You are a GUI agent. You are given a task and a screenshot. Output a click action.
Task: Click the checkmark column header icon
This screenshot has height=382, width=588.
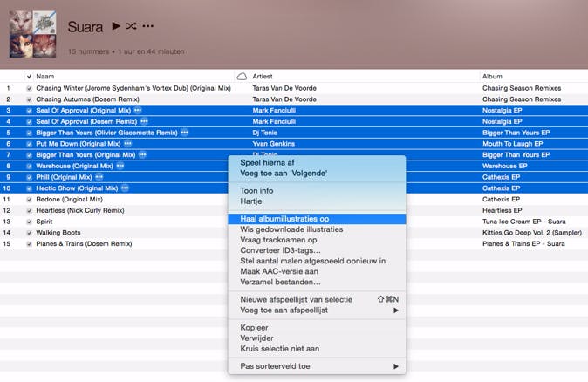click(30, 77)
